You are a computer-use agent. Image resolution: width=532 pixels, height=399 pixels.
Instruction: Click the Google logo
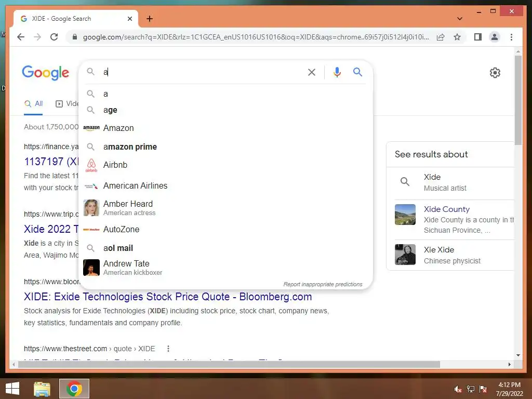(x=46, y=73)
